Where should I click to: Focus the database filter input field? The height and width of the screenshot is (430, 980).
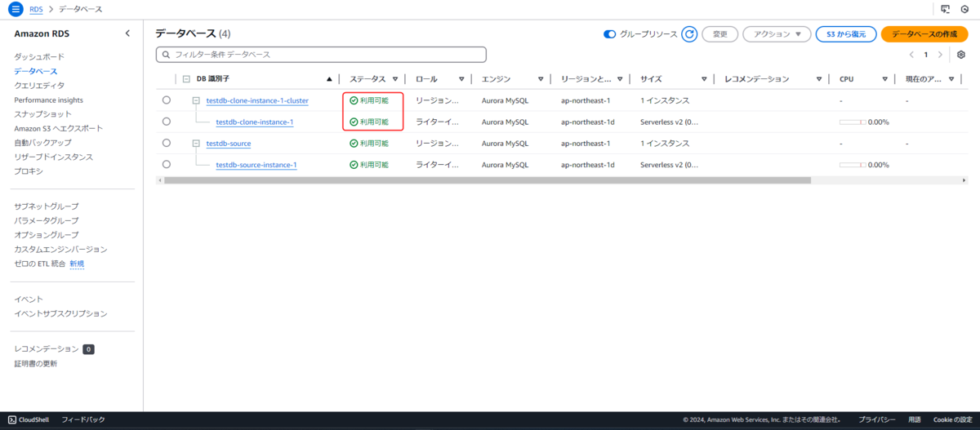point(321,55)
